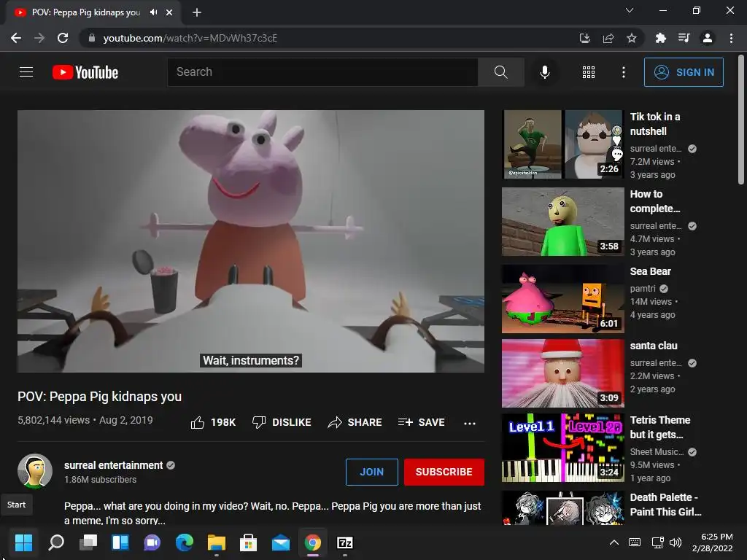Image resolution: width=747 pixels, height=560 pixels.
Task: Open the YouTube hamburger guide menu
Action: 26,72
